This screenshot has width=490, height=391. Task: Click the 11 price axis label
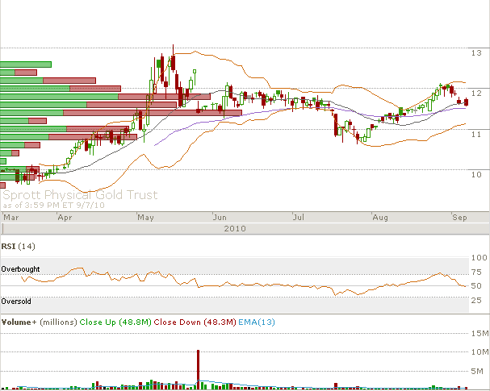tap(476, 134)
